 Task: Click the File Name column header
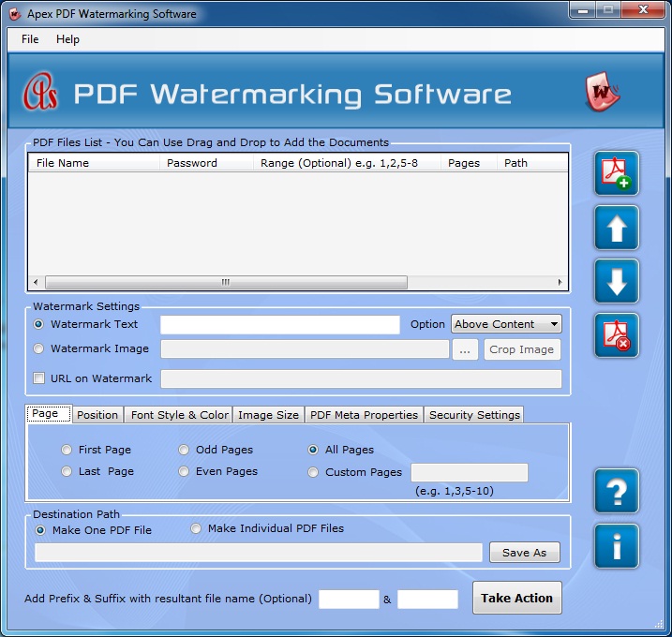coord(94,163)
